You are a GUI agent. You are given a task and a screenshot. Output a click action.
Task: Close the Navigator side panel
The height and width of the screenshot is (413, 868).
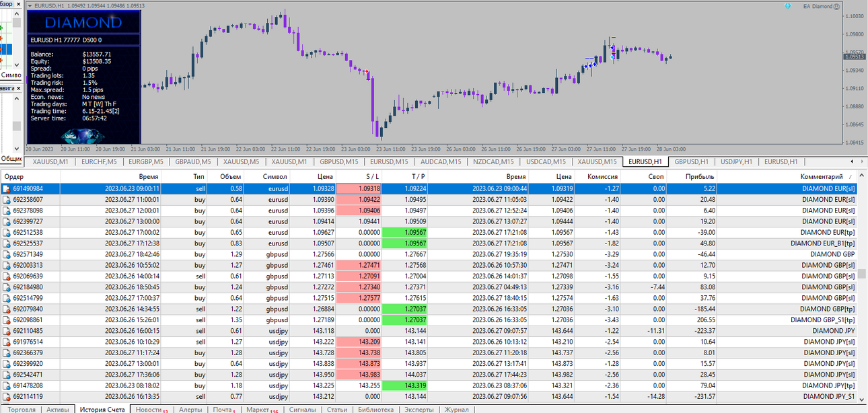click(x=18, y=88)
